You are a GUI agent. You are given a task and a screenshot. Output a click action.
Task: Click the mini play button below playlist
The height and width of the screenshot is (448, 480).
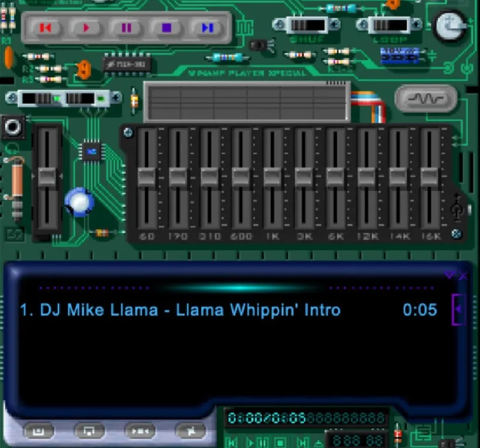[x=251, y=441]
